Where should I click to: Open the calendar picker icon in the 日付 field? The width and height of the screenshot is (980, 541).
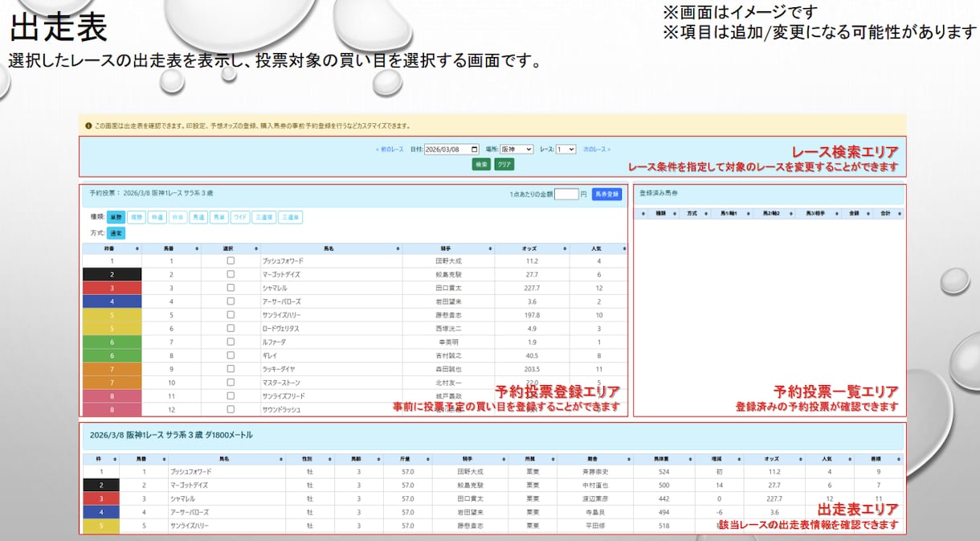[x=475, y=150]
